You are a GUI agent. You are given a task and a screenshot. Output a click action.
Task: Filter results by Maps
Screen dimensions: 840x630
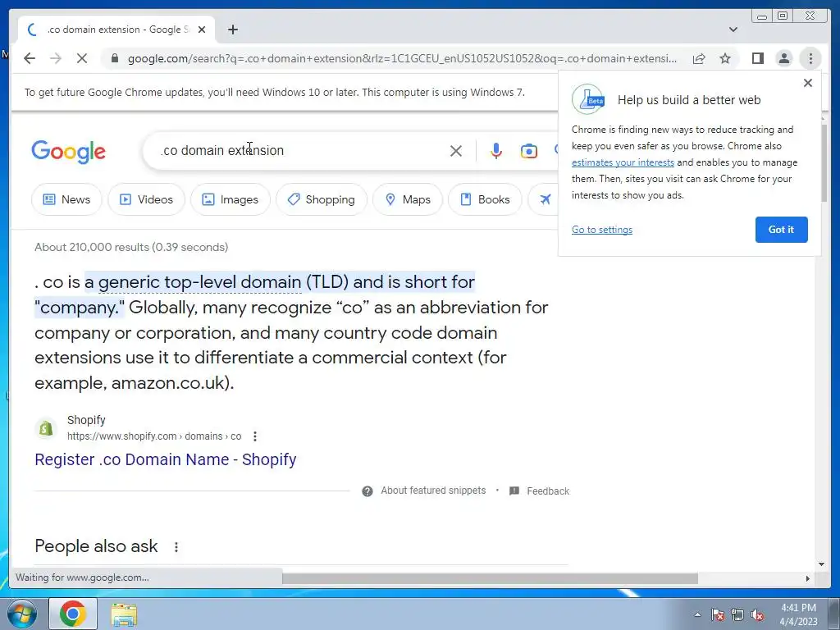click(x=408, y=199)
